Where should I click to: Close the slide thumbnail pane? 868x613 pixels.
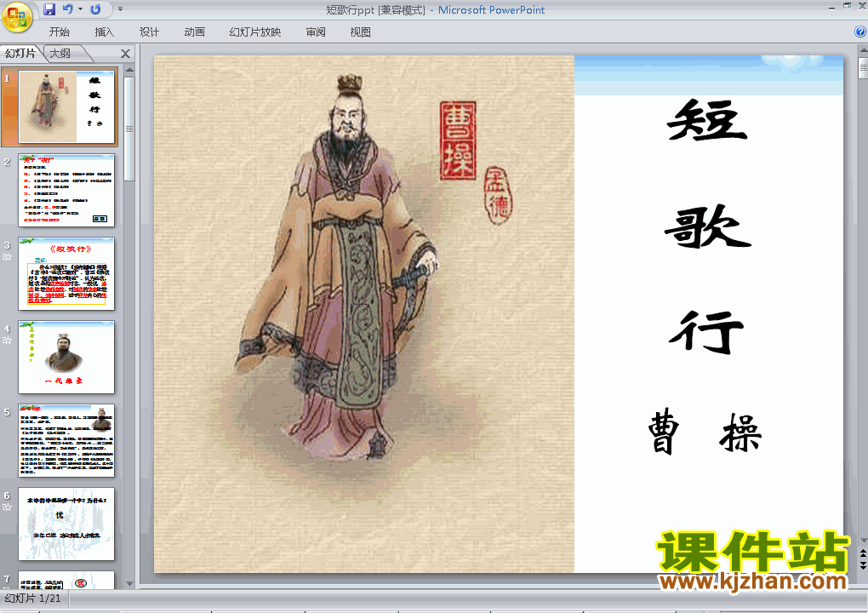tap(126, 54)
